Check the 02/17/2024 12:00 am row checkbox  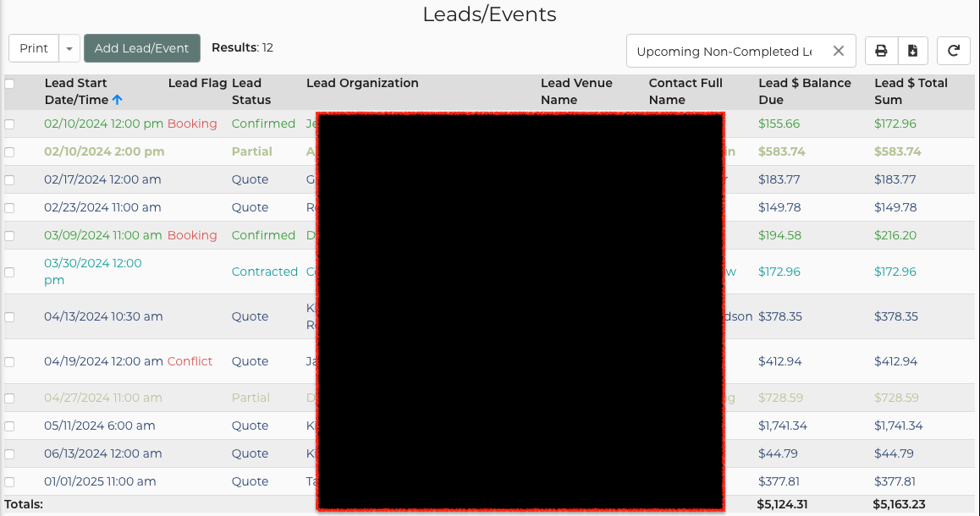click(x=9, y=180)
